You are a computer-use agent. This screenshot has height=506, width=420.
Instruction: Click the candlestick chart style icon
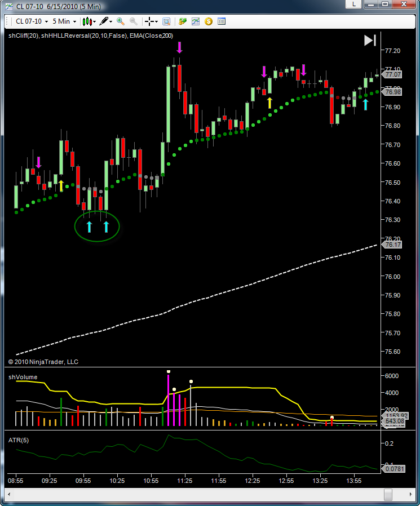coord(87,21)
